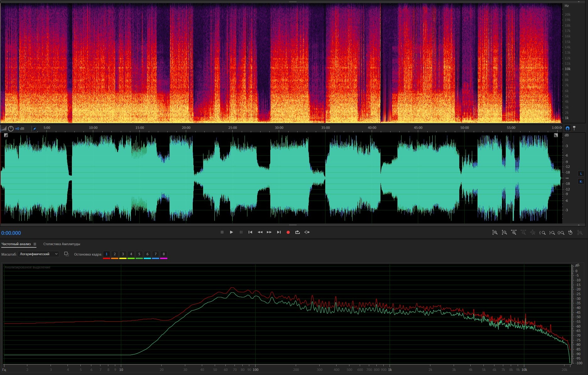The image size is (588, 375).
Task: Click zoom to selection icon
Action: pos(561,233)
